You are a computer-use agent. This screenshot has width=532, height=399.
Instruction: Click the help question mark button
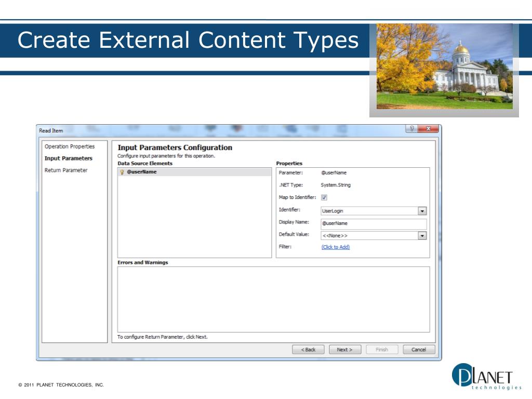(411, 129)
